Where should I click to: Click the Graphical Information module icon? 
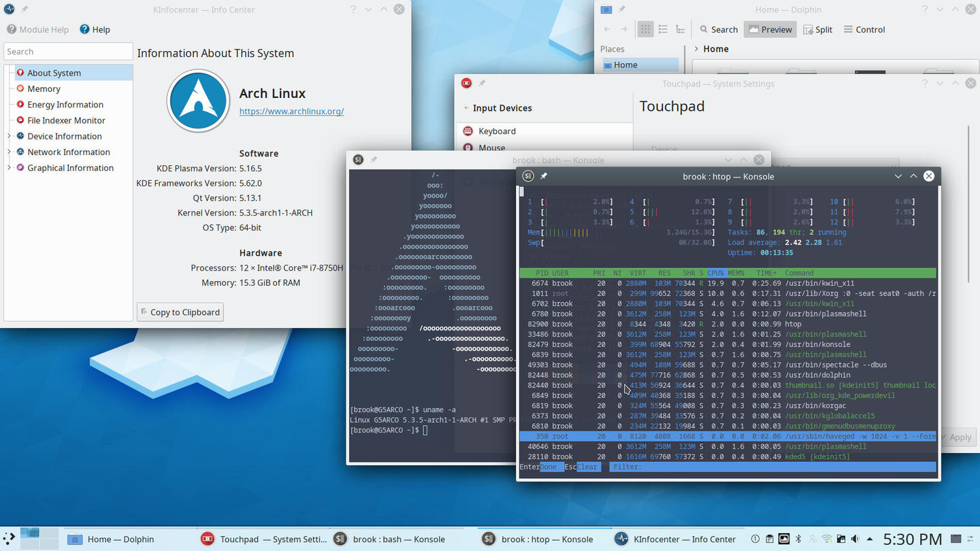point(20,167)
